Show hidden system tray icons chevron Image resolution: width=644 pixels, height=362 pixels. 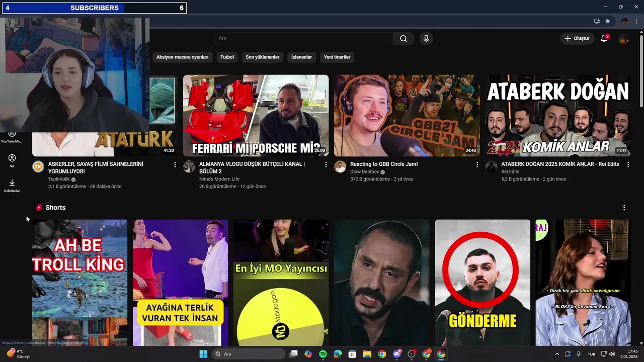coord(557,354)
